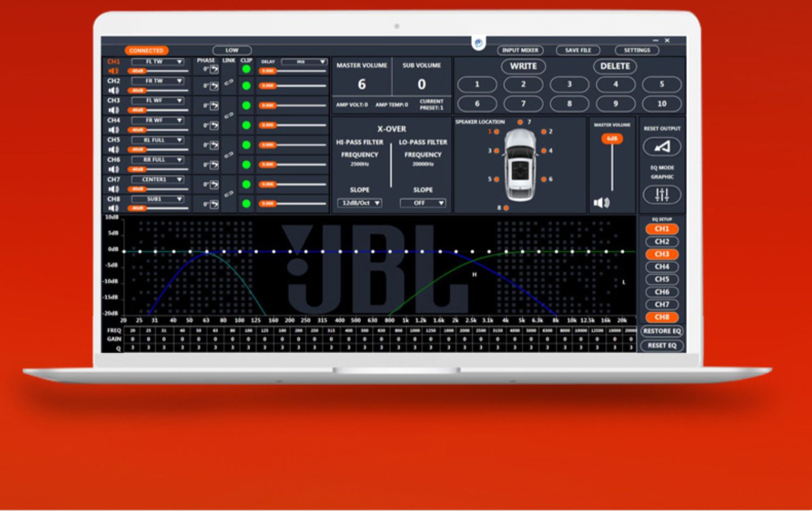This screenshot has width=812, height=511.
Task: Toggle CH7 in the EQ Setup list
Action: coord(662,304)
